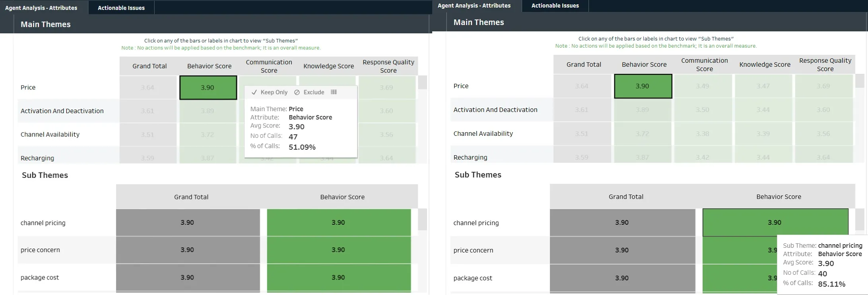Click Sub Themes scrollbar in left dashboard
The width and height of the screenshot is (868, 295).
423,220
